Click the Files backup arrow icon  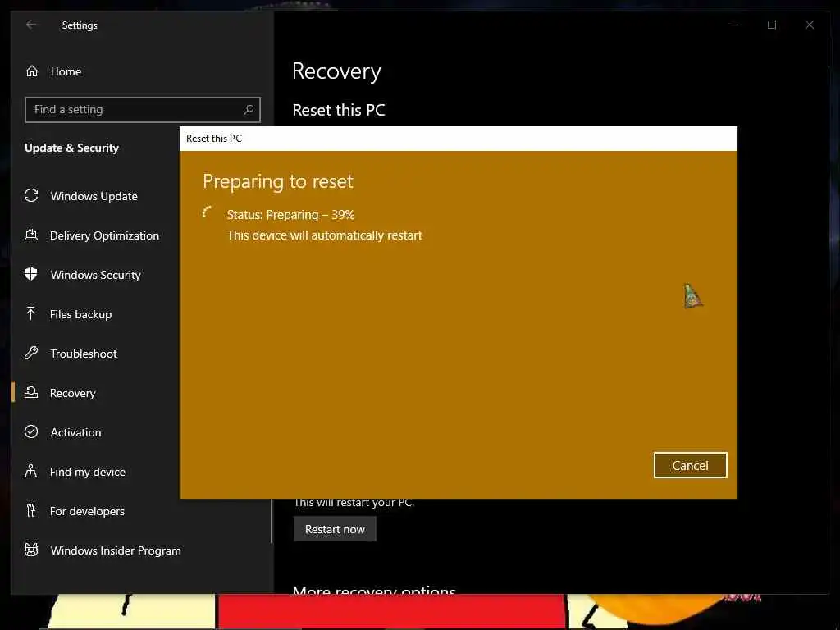(31, 314)
